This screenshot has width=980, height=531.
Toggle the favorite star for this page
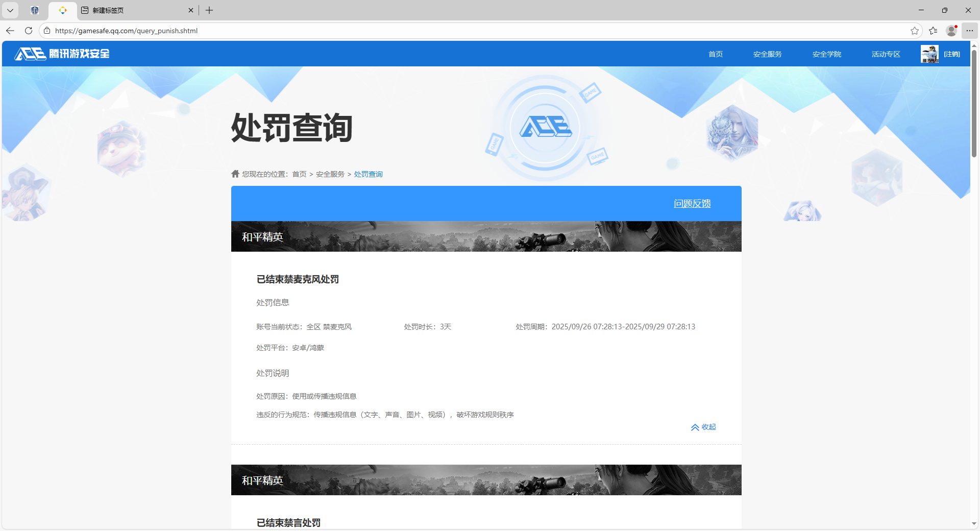click(x=915, y=31)
